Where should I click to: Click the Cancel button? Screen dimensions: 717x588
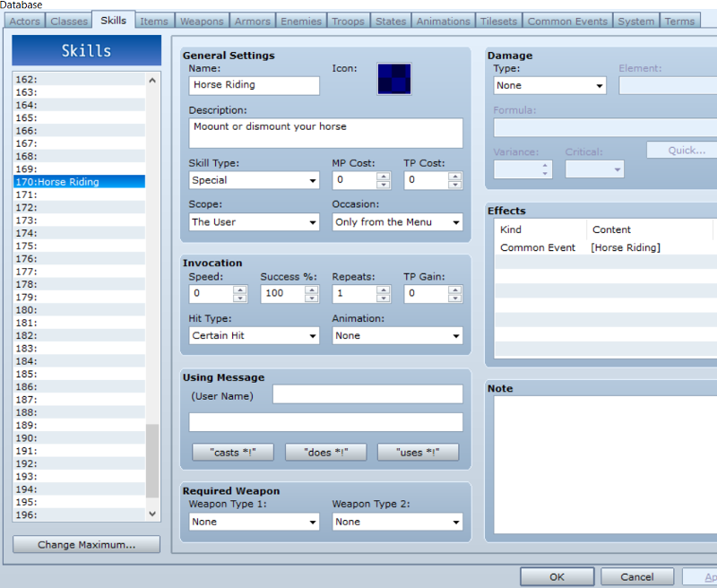(x=637, y=577)
